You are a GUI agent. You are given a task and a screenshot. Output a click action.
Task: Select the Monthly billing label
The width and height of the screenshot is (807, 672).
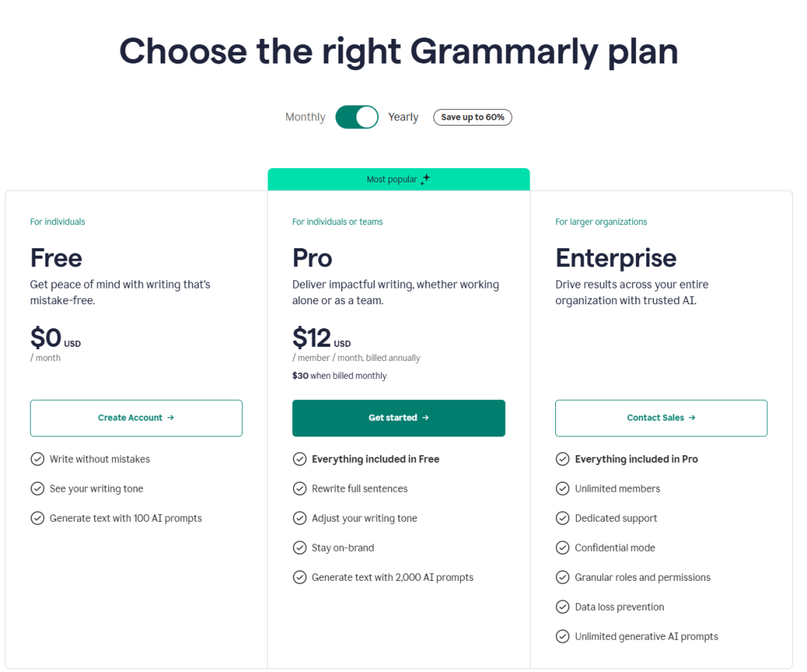click(305, 117)
